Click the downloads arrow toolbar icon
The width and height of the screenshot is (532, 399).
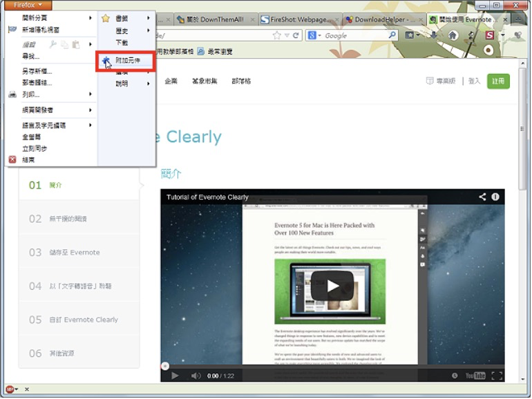click(434, 35)
